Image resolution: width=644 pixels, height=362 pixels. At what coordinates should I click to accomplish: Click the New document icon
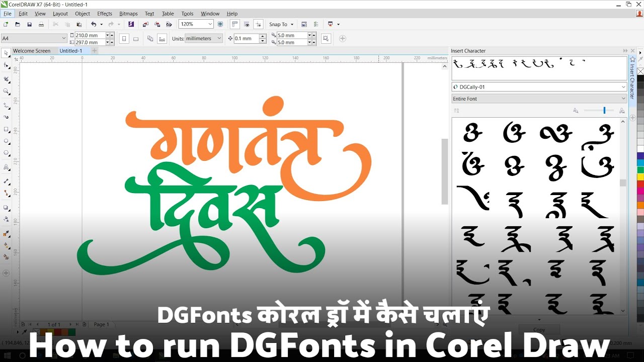pos(6,24)
